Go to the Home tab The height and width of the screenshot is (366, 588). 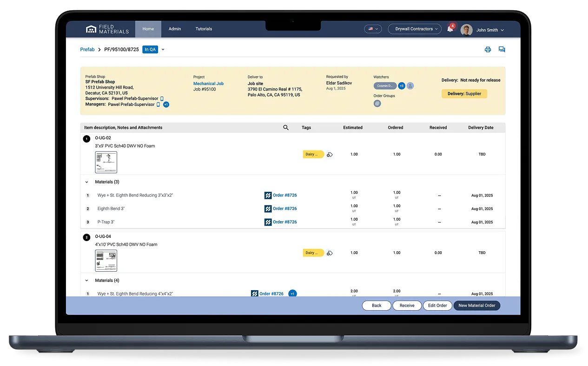(148, 29)
